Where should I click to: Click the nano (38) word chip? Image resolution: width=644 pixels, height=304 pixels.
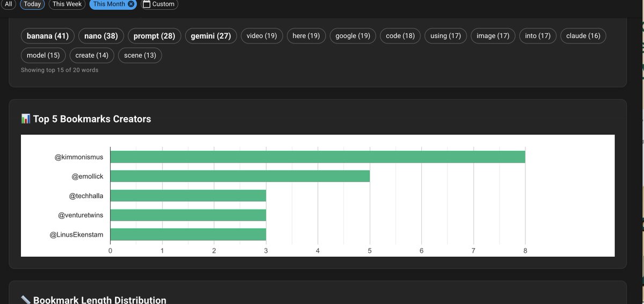pos(101,36)
